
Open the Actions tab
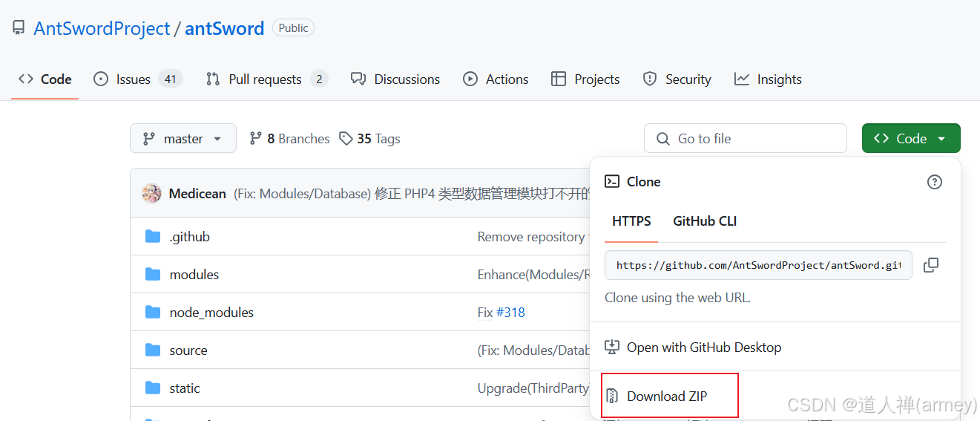tap(496, 79)
